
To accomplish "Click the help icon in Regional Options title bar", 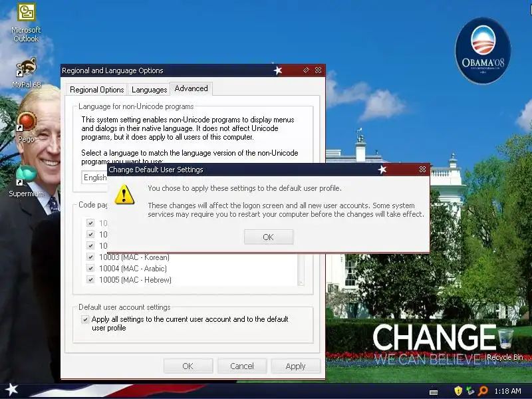I will (306, 70).
